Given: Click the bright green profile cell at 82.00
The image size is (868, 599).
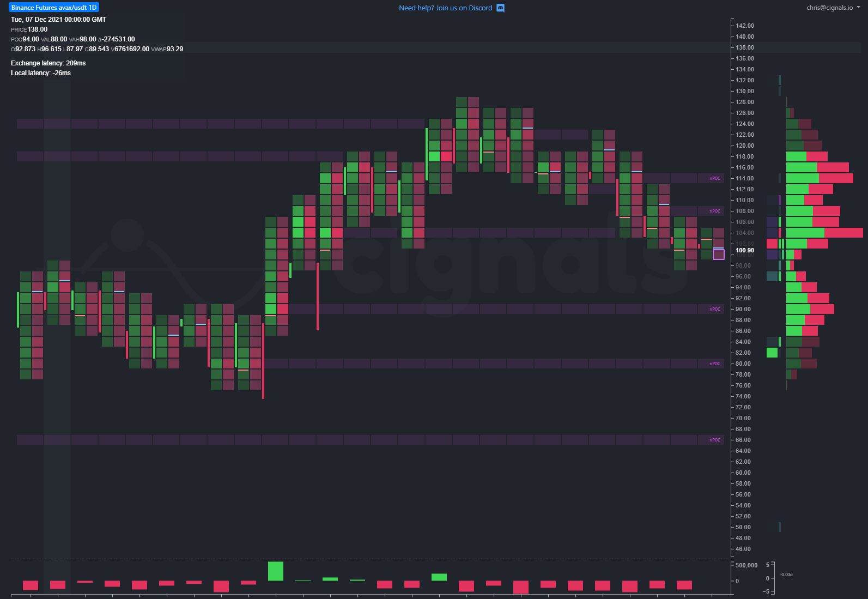Looking at the screenshot, I should (x=772, y=353).
